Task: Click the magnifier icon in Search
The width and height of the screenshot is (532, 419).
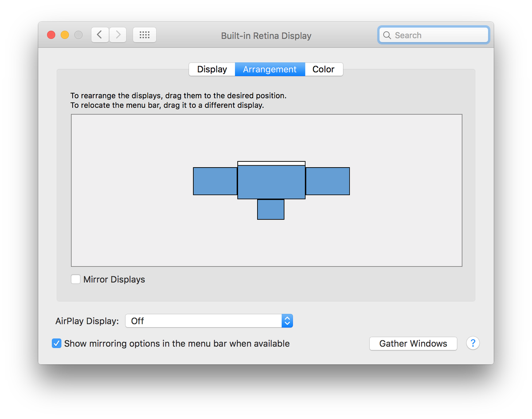Action: pos(387,35)
